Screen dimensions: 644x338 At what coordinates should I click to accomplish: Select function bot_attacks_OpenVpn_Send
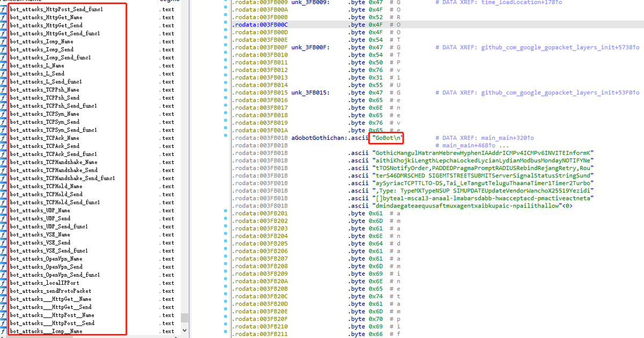[x=46, y=267]
